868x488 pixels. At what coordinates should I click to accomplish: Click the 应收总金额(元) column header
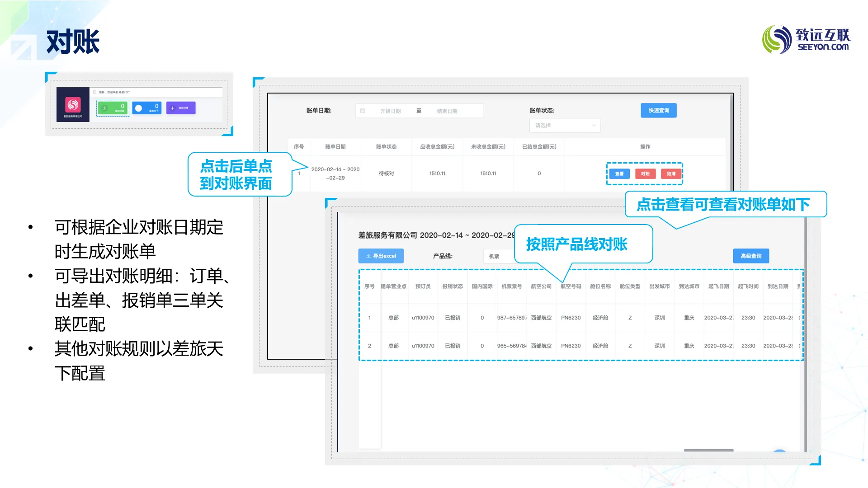pyautogui.click(x=437, y=147)
